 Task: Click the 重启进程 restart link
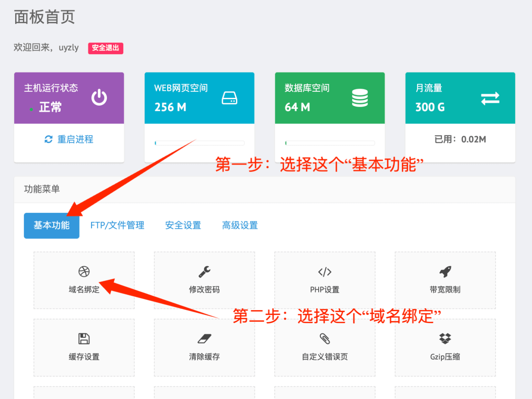75,139
